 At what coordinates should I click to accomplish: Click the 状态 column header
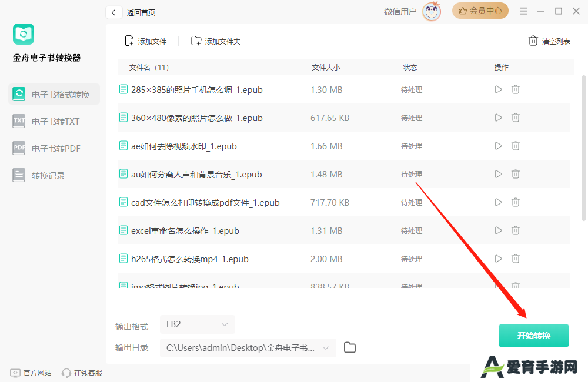coord(410,68)
